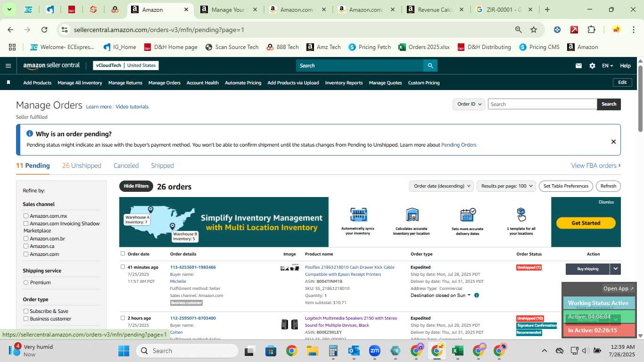This screenshot has width=644, height=362.
Task: Close the pending order info banner
Action: [613, 141]
